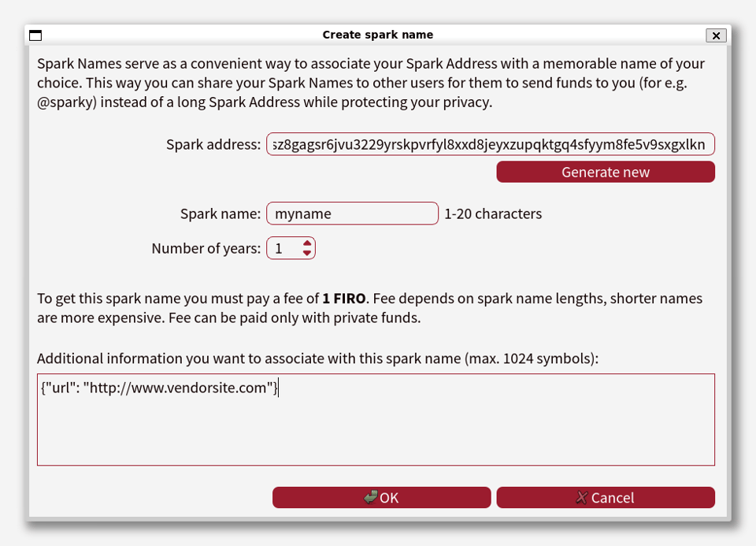Image resolution: width=756 pixels, height=546 pixels.
Task: Click the 'Spark address:' label
Action: point(213,145)
